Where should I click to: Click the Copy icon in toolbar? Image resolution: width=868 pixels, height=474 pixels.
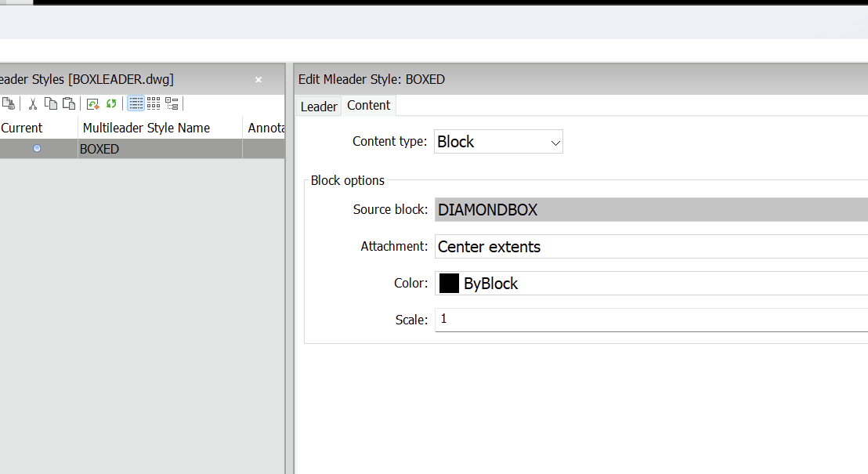click(x=51, y=103)
